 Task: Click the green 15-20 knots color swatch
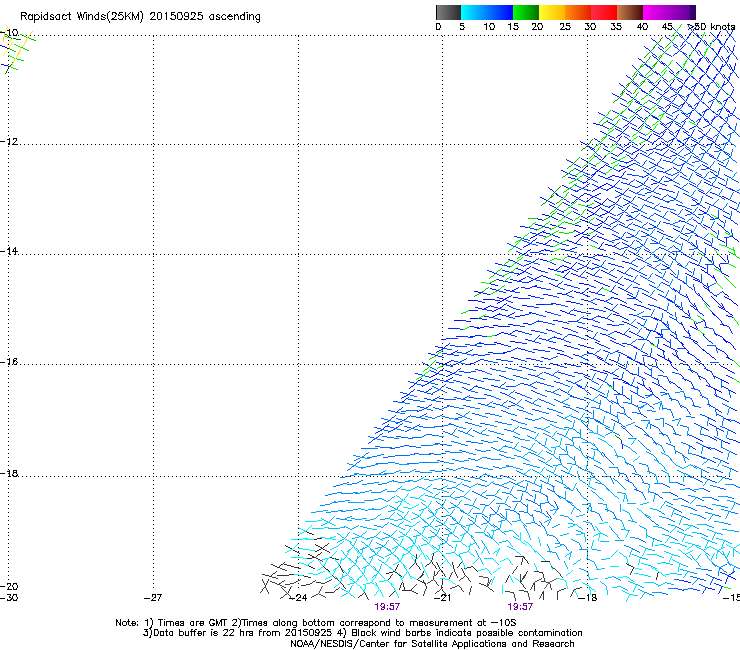[x=526, y=12]
